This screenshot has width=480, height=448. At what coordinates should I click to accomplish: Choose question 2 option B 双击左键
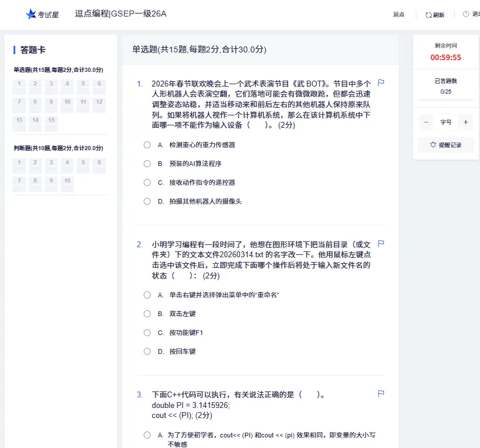147,314
